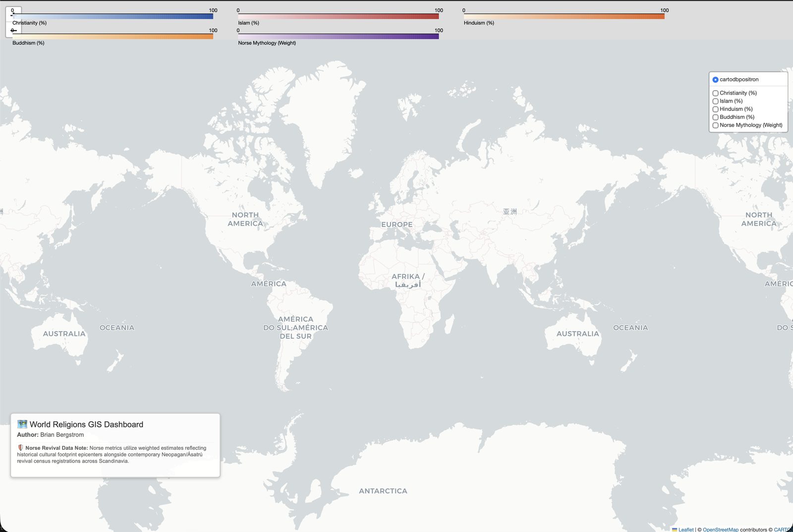Click the Hinduism (%) legend label
793x532 pixels.
(x=479, y=23)
